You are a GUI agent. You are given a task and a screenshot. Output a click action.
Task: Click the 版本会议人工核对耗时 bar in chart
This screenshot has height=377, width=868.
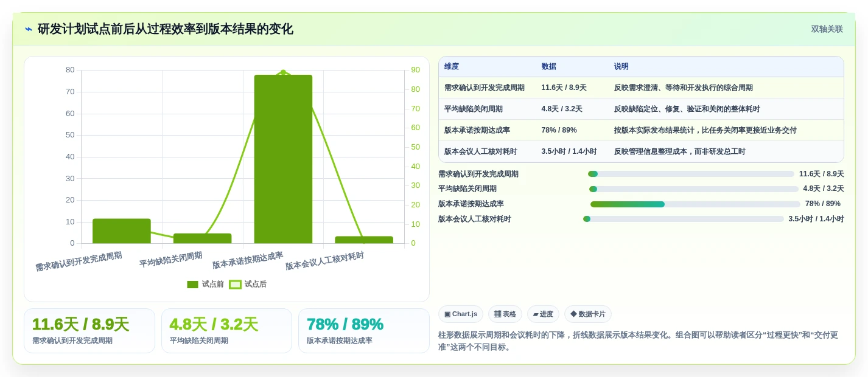[x=364, y=240]
